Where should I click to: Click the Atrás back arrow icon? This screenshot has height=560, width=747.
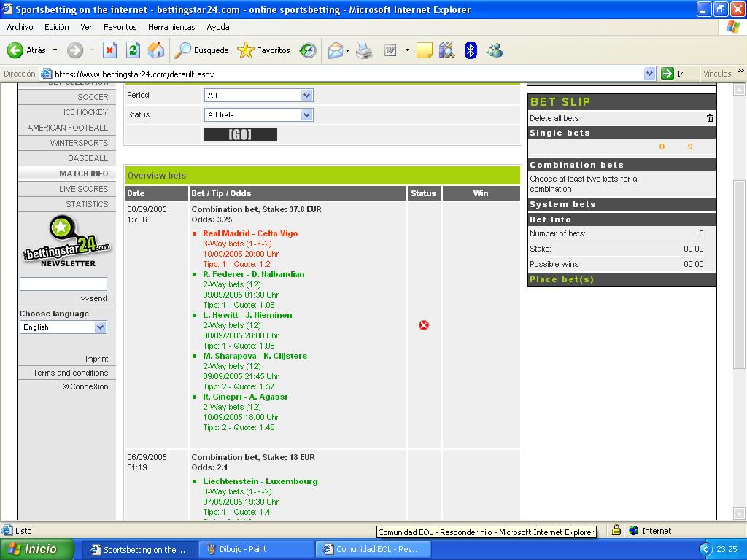(15, 50)
